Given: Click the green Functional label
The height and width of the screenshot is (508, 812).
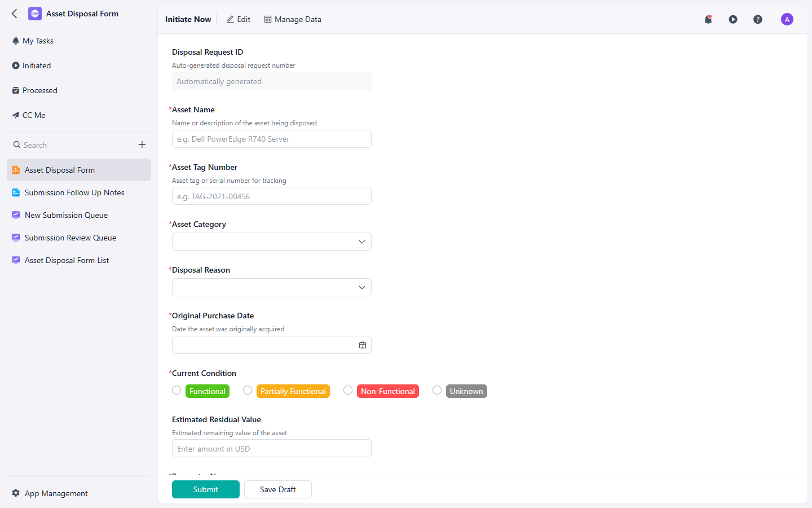Looking at the screenshot, I should pyautogui.click(x=208, y=391).
